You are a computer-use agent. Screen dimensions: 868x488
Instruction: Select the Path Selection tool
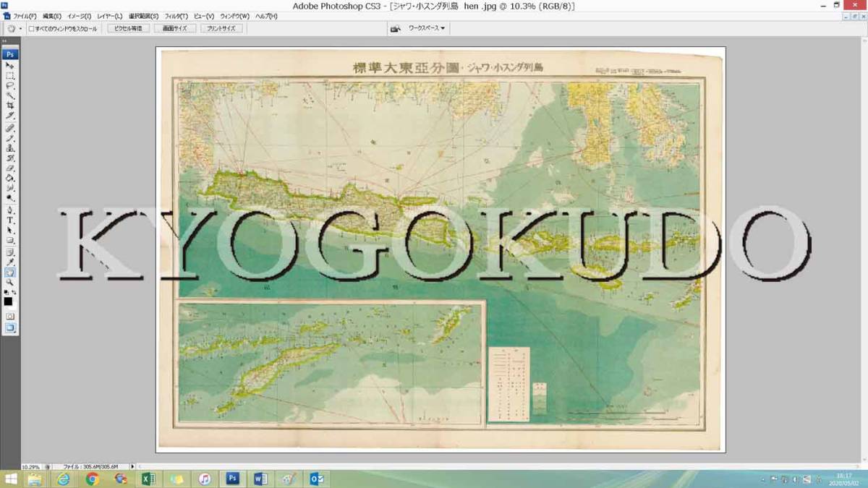click(10, 231)
